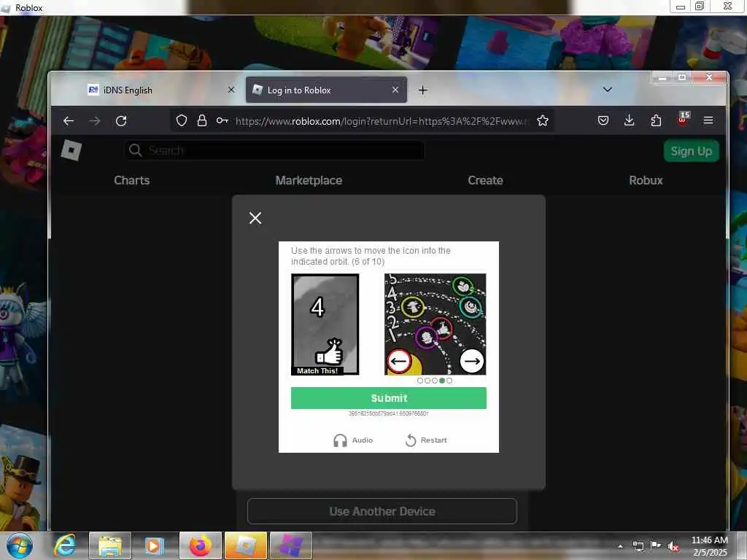
Task: Select the Log in to Roblox tab
Action: click(x=326, y=90)
